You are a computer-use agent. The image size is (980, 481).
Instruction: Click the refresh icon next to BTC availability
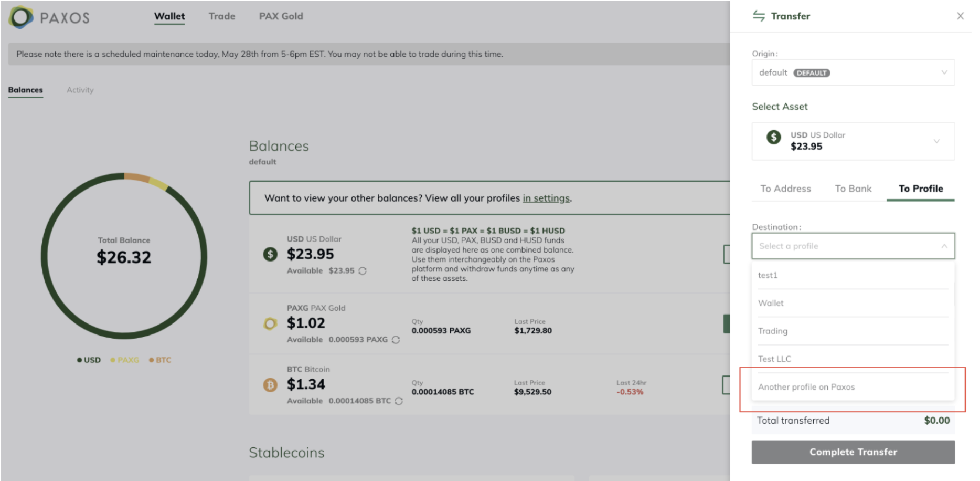[398, 401]
